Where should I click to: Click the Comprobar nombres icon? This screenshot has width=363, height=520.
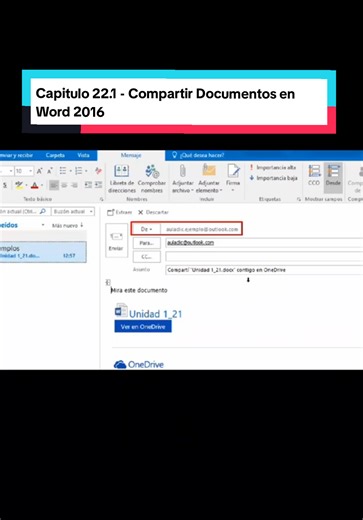pos(152,171)
